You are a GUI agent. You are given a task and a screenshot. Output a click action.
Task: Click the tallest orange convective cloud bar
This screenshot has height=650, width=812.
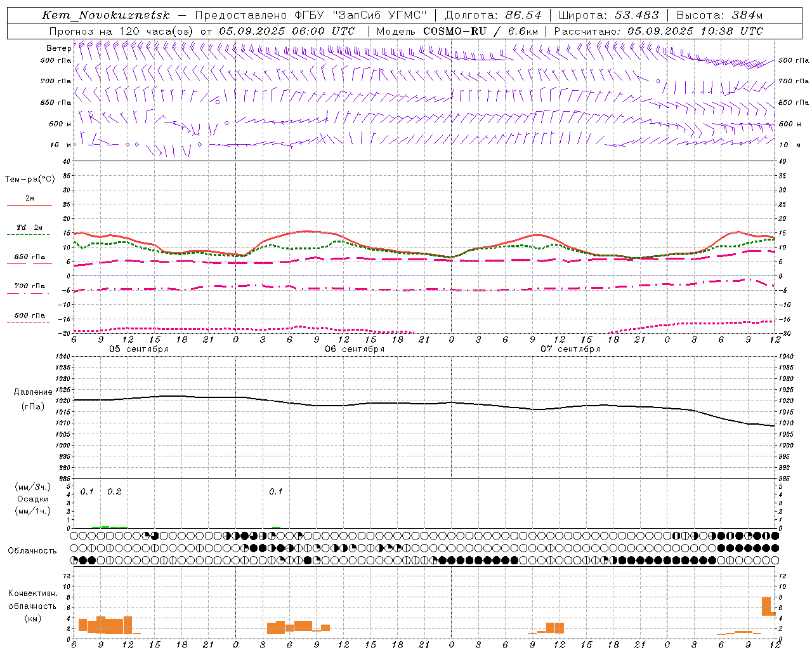click(x=766, y=606)
